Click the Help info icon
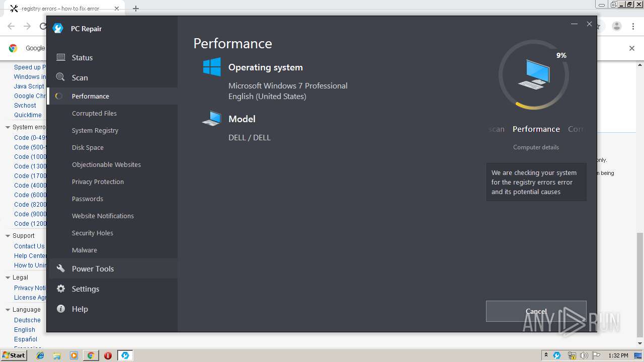This screenshot has width=644, height=362. [x=61, y=309]
